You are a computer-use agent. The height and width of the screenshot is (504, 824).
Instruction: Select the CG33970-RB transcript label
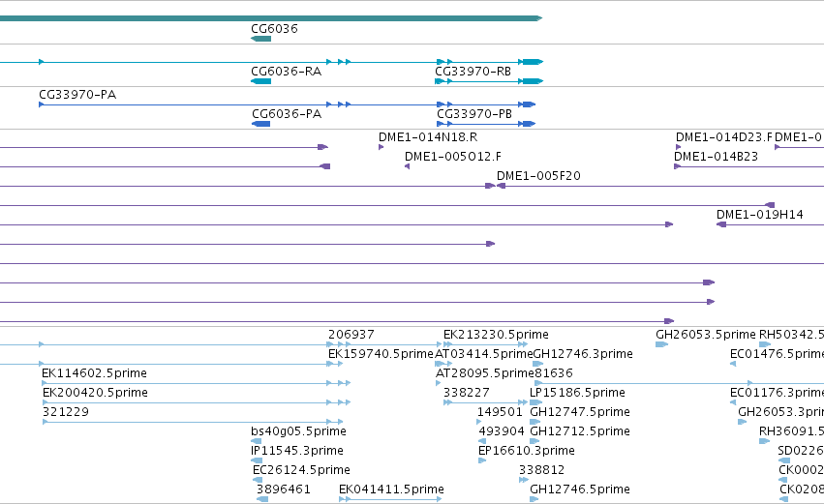[473, 72]
